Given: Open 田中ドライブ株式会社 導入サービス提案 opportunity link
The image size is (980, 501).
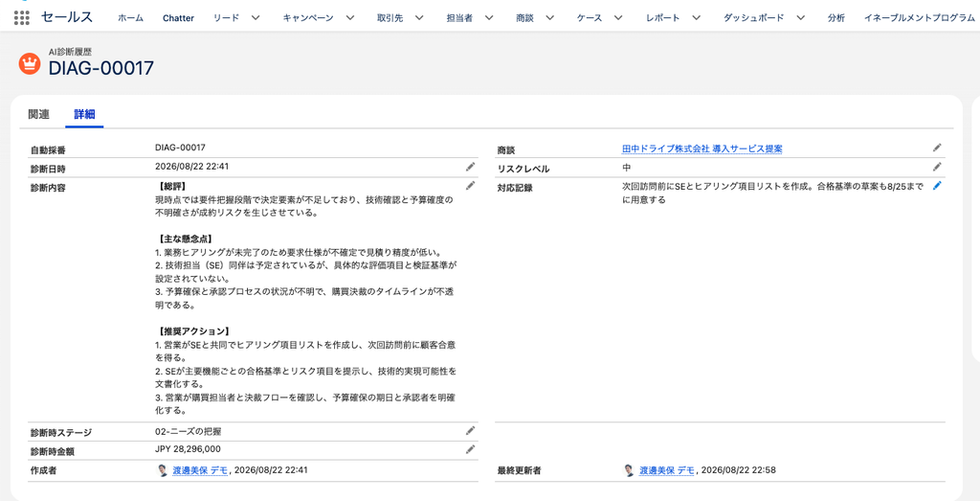Looking at the screenshot, I should pos(702,148).
